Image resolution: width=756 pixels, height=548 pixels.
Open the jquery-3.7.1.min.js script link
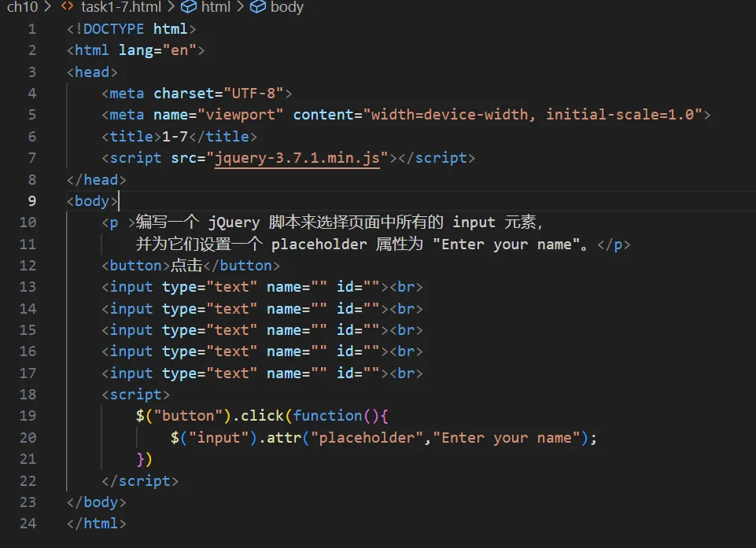click(x=297, y=158)
